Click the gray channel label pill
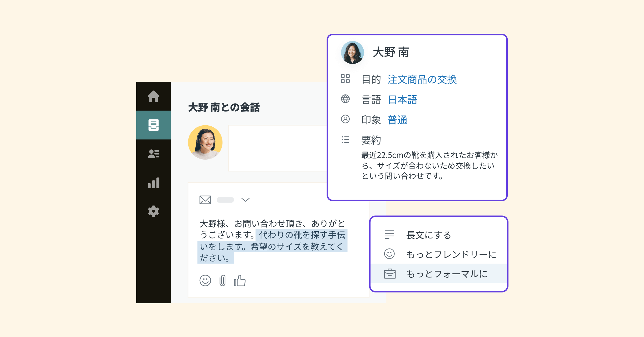Screen dimensions: 644x337 point(225,200)
